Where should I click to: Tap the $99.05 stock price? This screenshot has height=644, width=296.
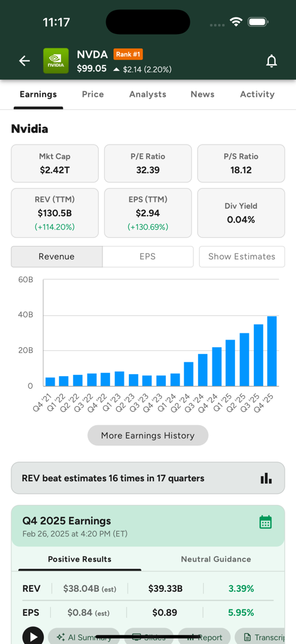coord(92,69)
